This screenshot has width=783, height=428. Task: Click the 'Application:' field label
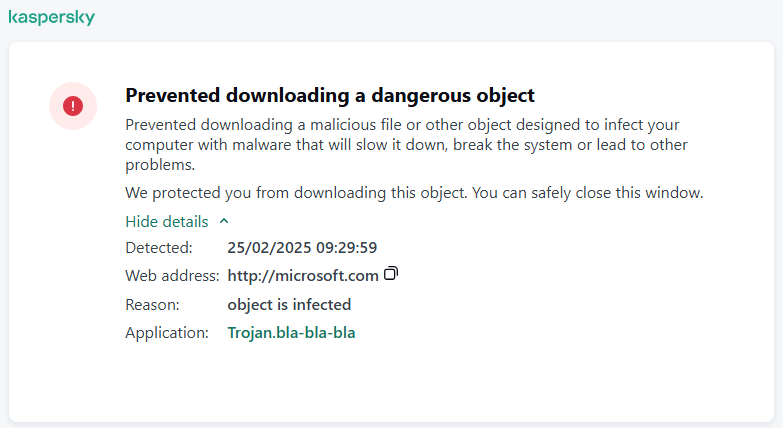click(x=167, y=332)
